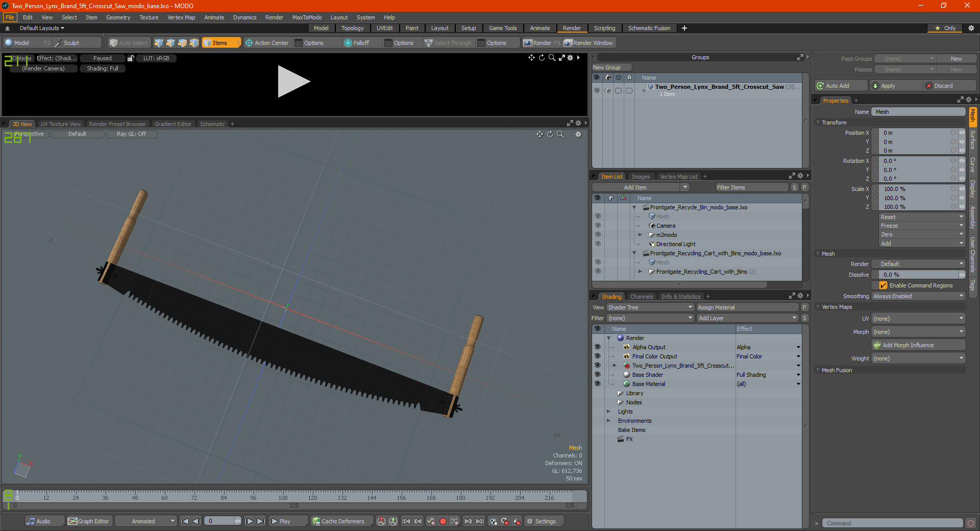Image resolution: width=980 pixels, height=531 pixels.
Task: Select the Action Center tool icon
Action: pos(249,43)
